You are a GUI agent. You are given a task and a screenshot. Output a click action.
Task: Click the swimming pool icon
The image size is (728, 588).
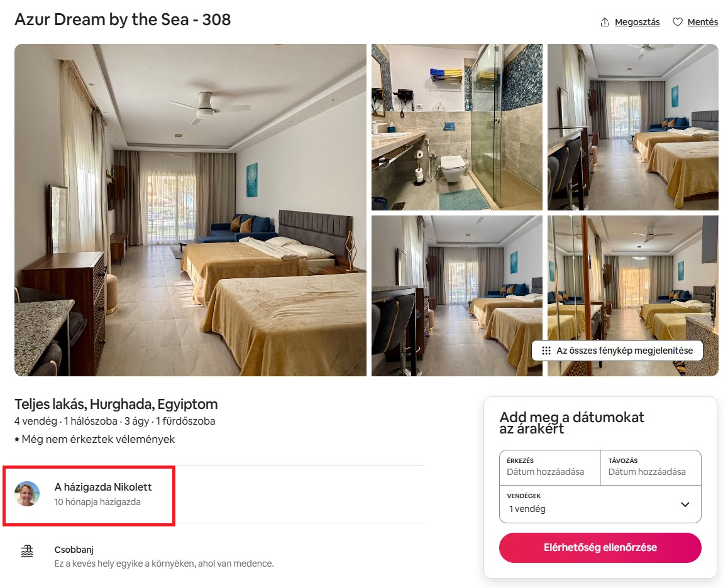pyautogui.click(x=27, y=552)
